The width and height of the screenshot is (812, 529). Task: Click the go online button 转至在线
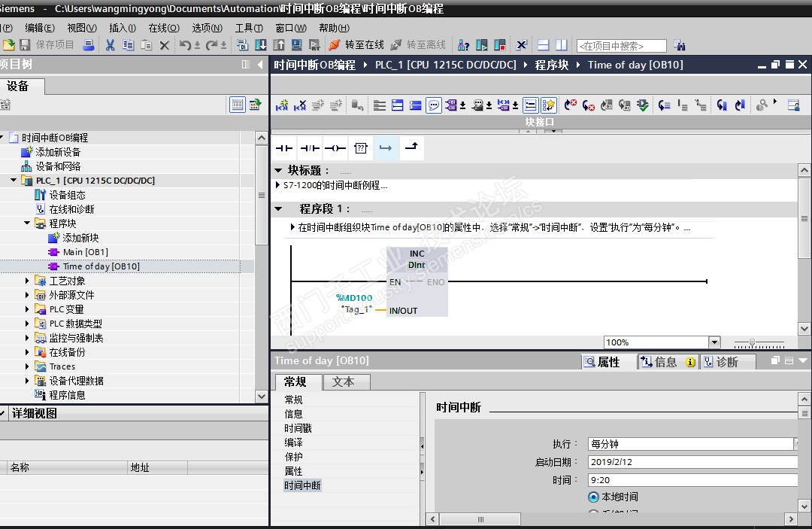coord(357,45)
